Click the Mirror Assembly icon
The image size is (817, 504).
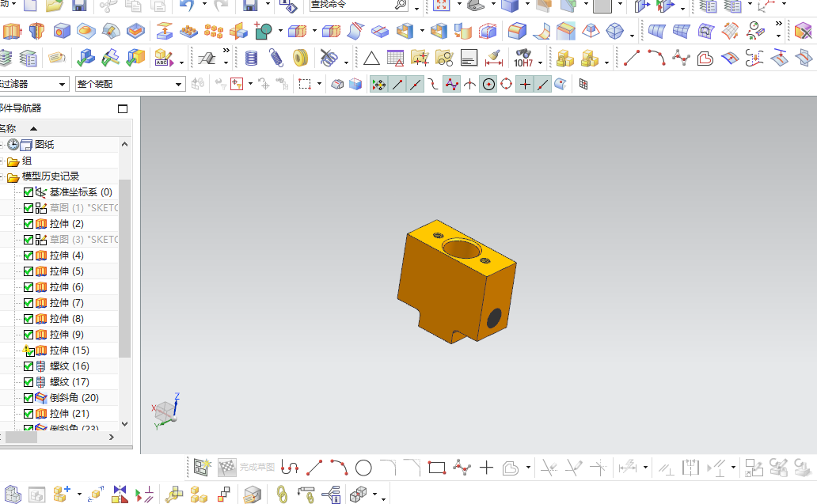coord(120,494)
